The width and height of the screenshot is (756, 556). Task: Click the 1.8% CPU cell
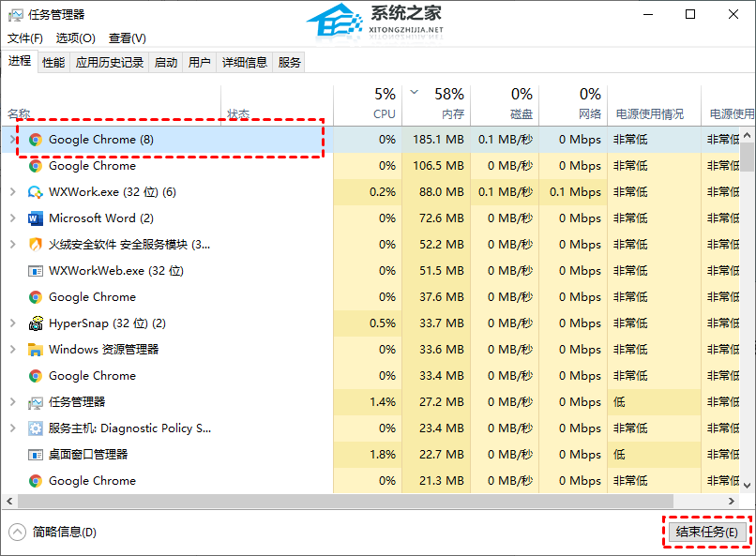click(368, 455)
